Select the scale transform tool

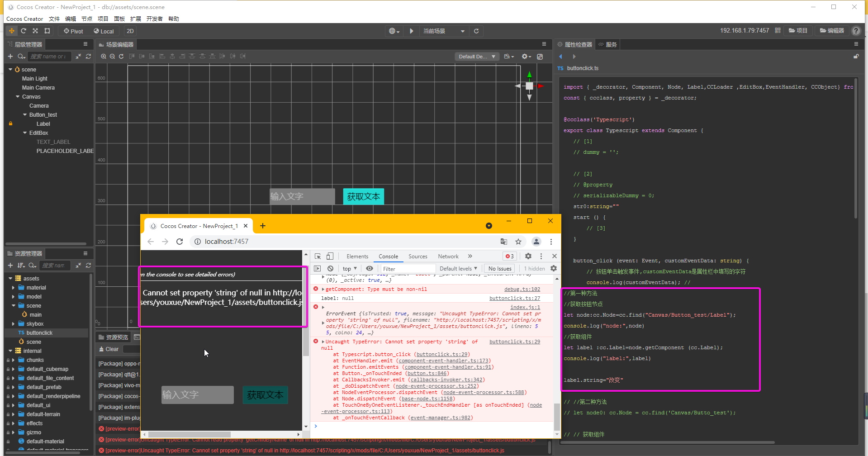35,31
